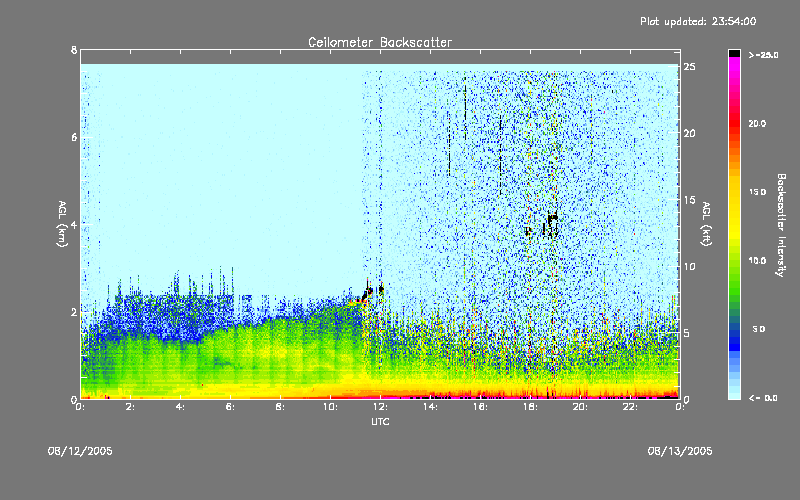Screen dimensions: 800x500
Task: Click the '2' tick on the km axis
Action: (x=74, y=312)
